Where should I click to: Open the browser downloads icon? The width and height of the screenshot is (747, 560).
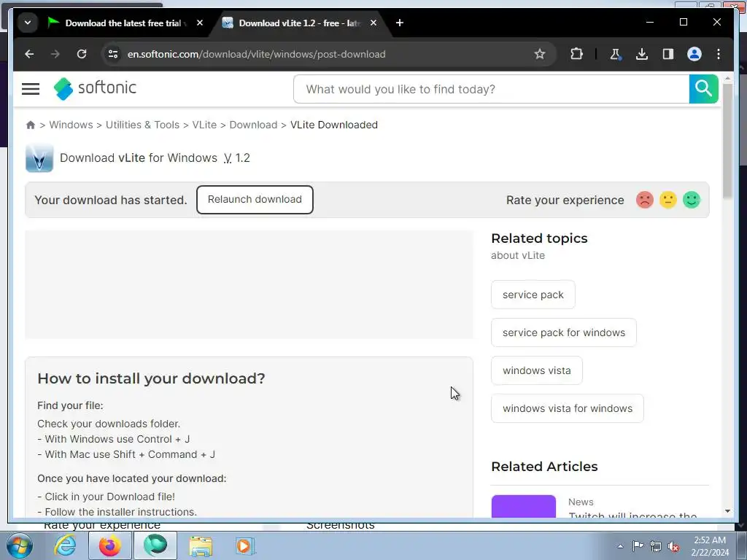click(642, 54)
